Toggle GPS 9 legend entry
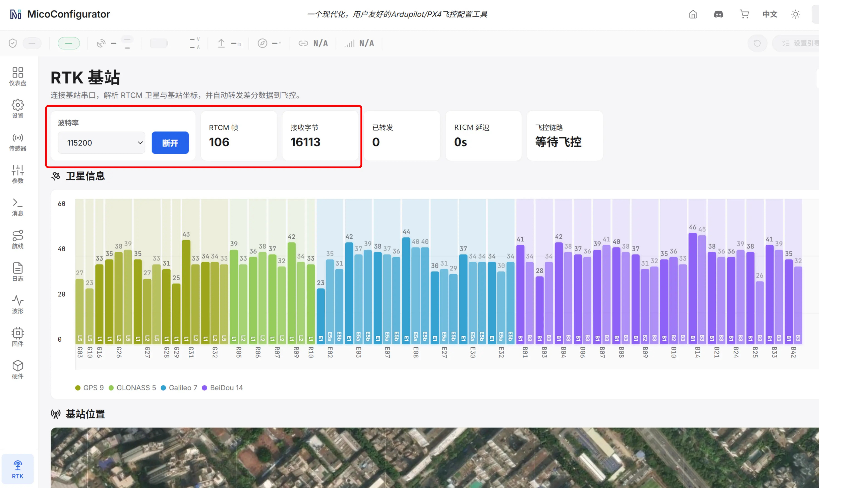Viewport: 868px width, 488px height. tap(89, 388)
